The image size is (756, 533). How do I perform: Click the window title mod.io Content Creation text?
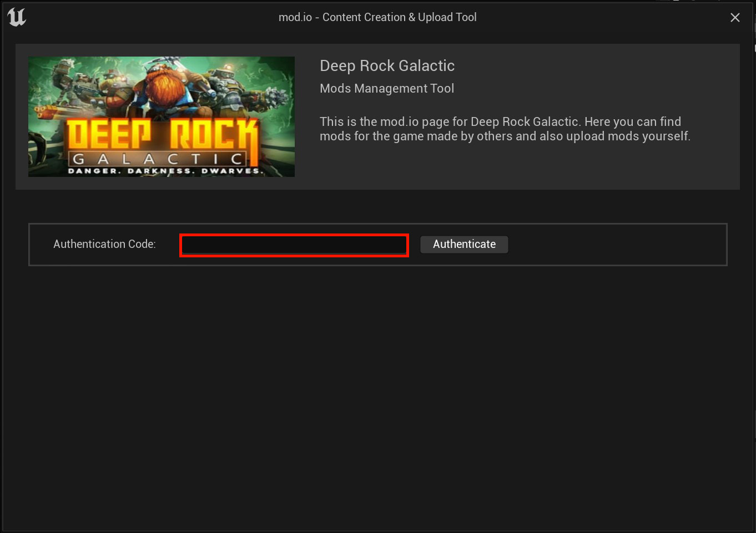tap(377, 17)
